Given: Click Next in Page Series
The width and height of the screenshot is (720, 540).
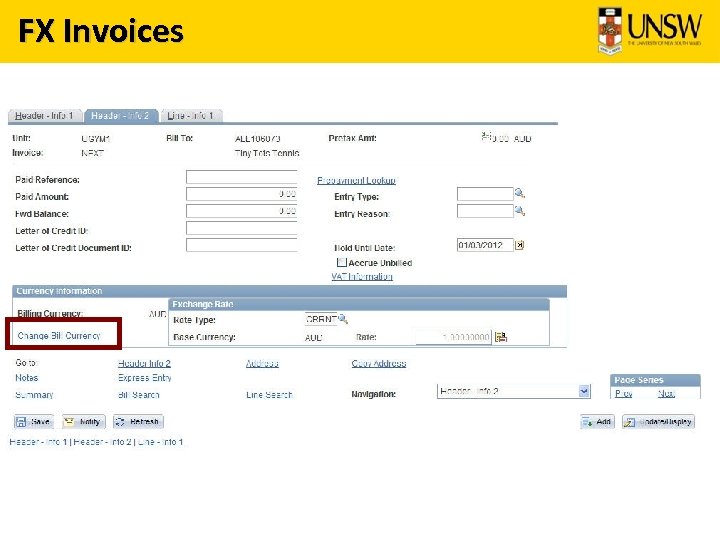Looking at the screenshot, I should 666,394.
